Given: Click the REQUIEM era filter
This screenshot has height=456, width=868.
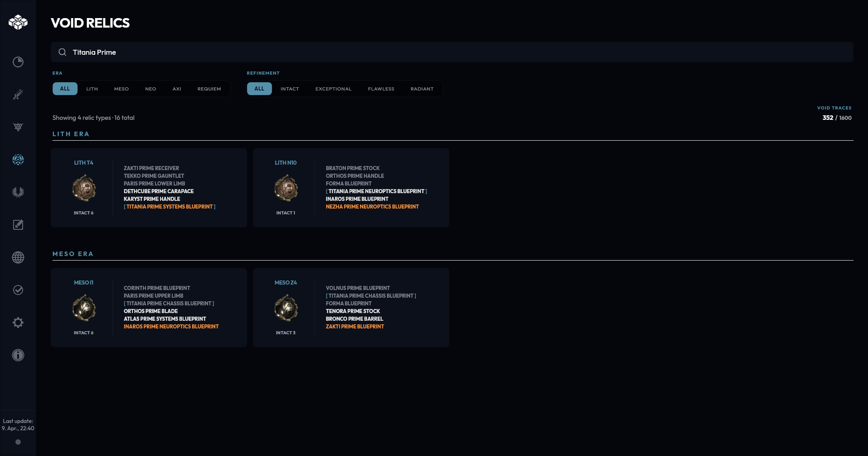Looking at the screenshot, I should 209,89.
